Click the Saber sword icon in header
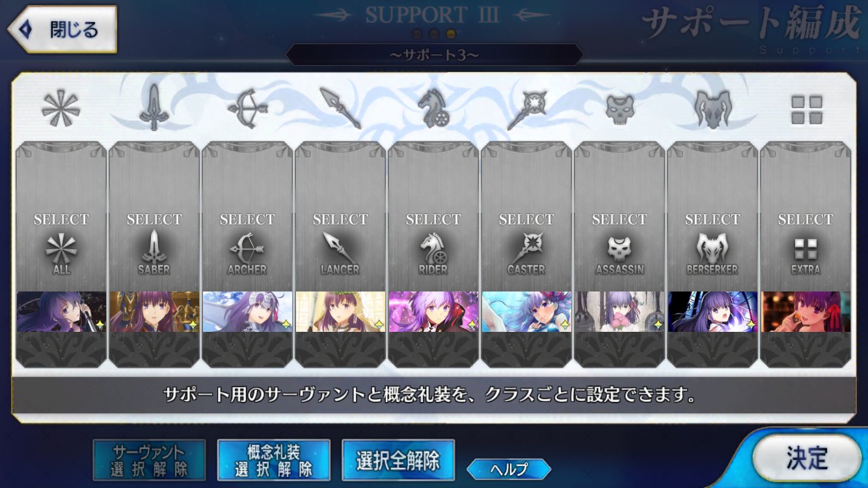Viewport: 868px width, 488px height. click(x=154, y=108)
